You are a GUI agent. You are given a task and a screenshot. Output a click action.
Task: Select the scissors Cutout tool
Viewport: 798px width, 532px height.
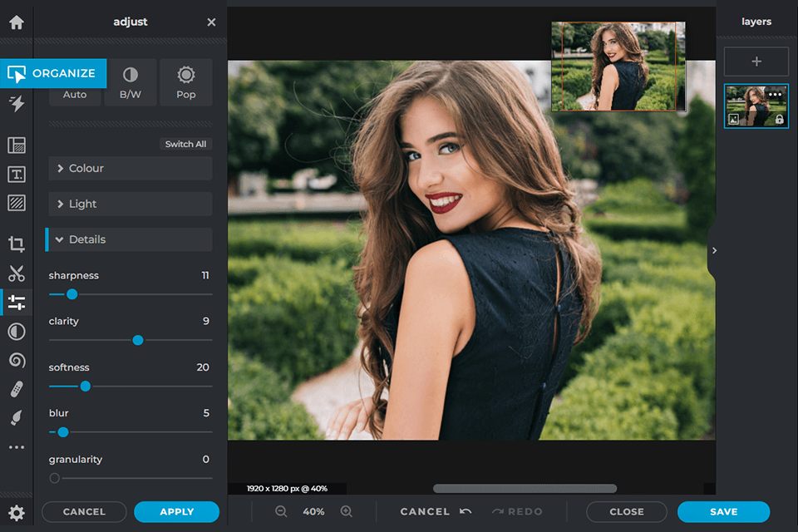pos(17,273)
